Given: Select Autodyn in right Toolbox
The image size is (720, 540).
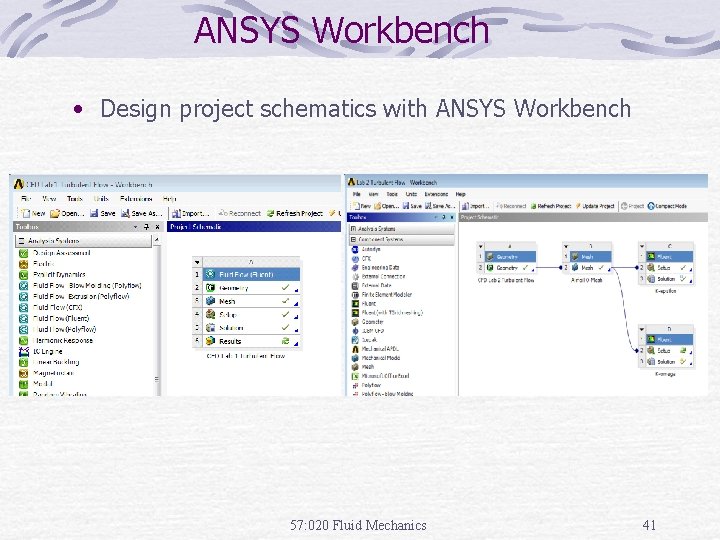Looking at the screenshot, I should [366, 249].
